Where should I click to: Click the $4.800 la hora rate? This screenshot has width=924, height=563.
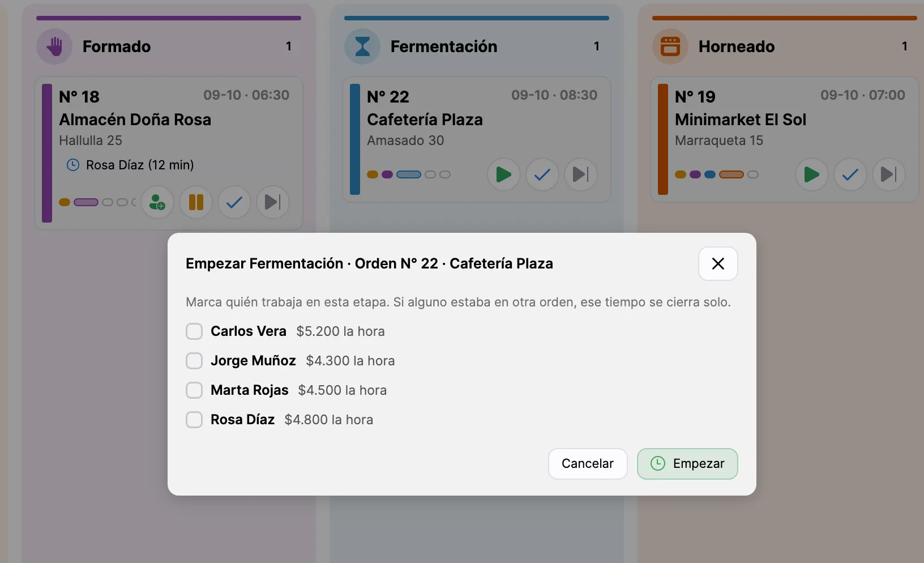pos(329,420)
